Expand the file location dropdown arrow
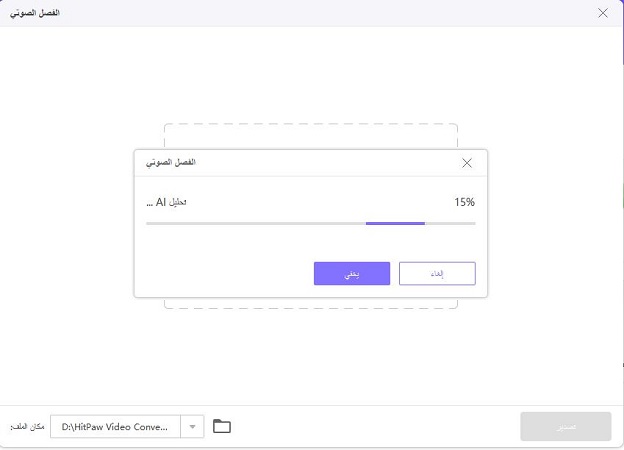 click(x=193, y=427)
